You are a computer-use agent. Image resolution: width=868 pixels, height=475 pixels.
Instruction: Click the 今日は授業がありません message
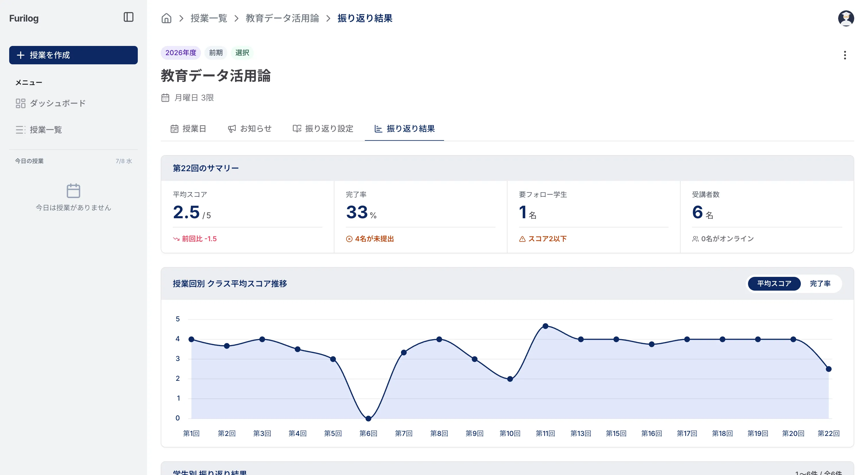pyautogui.click(x=73, y=208)
